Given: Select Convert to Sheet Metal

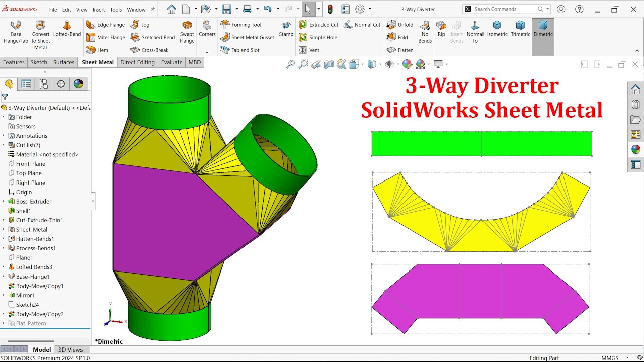Looking at the screenshot, I should [40, 35].
